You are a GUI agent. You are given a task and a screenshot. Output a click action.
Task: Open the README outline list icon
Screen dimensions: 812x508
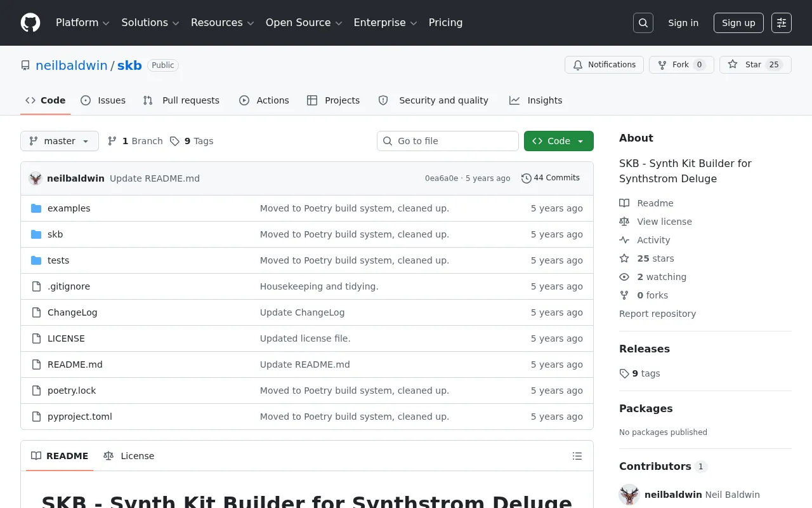(577, 456)
